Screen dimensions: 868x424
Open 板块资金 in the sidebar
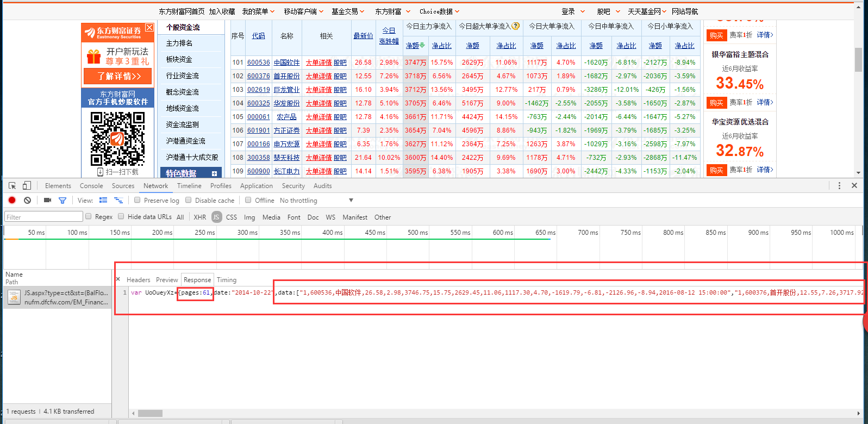[x=179, y=59]
